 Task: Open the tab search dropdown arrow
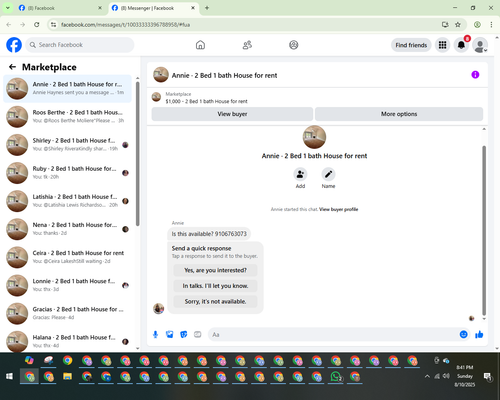tap(8, 8)
